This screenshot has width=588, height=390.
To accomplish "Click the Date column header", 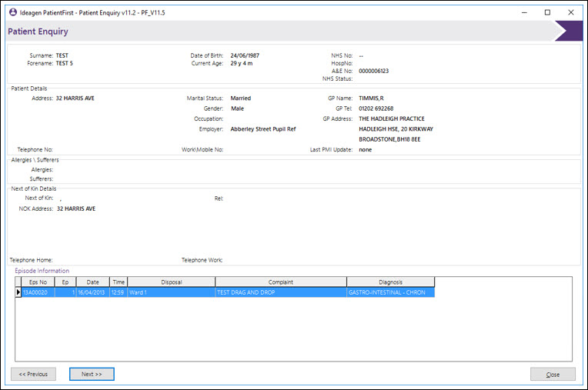I will [92, 282].
